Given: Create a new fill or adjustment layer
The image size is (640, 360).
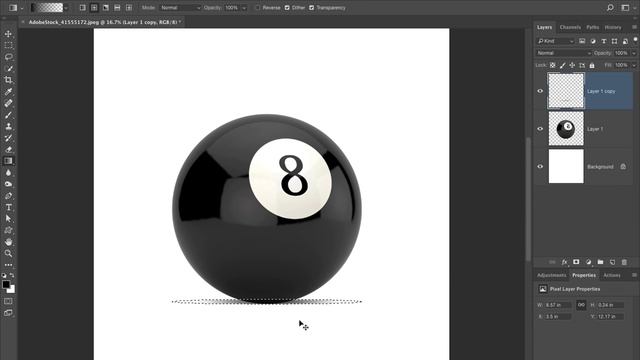Looking at the screenshot, I should click(588, 262).
